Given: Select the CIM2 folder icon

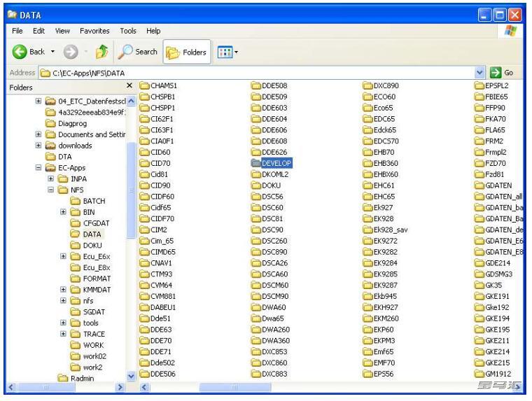Looking at the screenshot, I should [x=144, y=230].
